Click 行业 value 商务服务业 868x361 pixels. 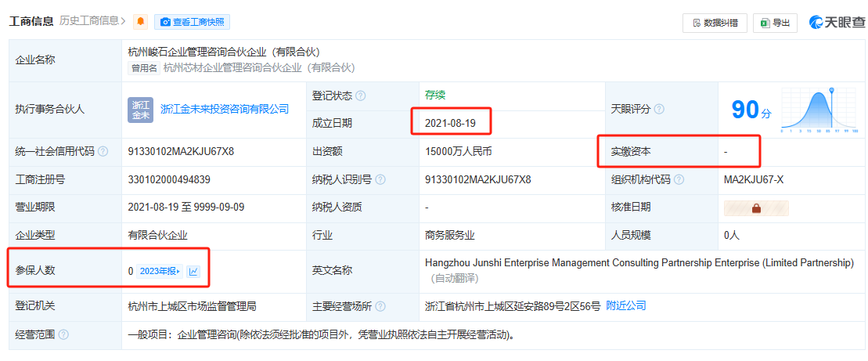tap(450, 235)
